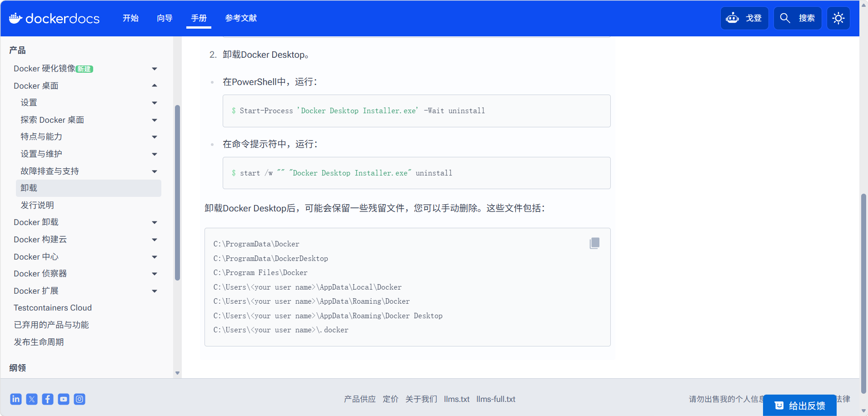
Task: Open the 搜索 search box
Action: 798,18
